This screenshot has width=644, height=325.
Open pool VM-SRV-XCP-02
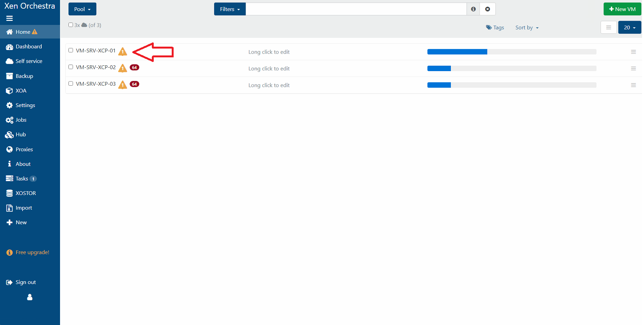[96, 67]
